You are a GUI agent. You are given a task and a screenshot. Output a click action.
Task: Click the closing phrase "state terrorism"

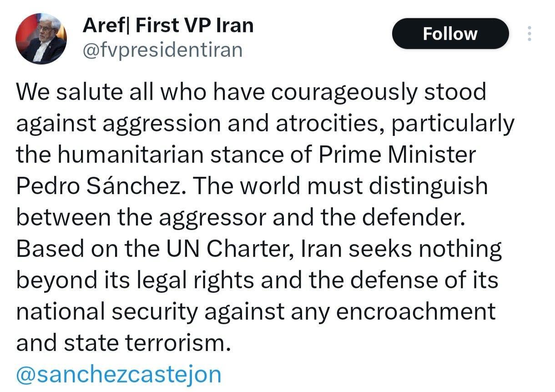pos(145,343)
